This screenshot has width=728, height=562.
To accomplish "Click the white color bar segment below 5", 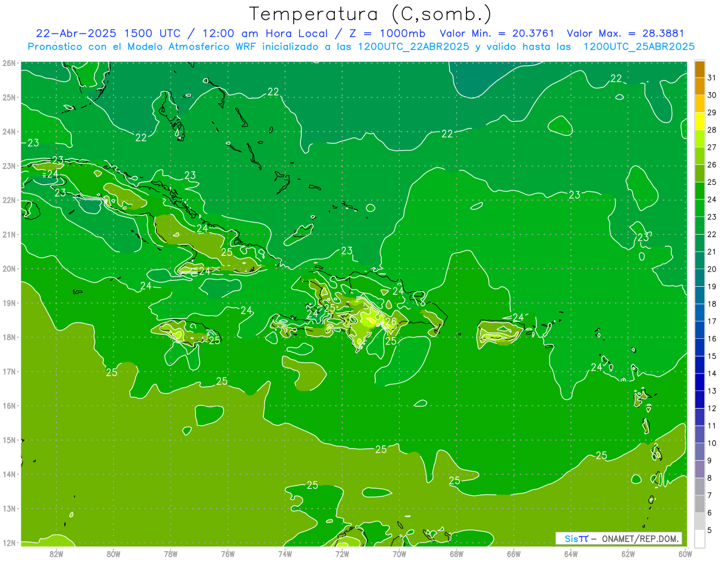I will click(699, 538).
